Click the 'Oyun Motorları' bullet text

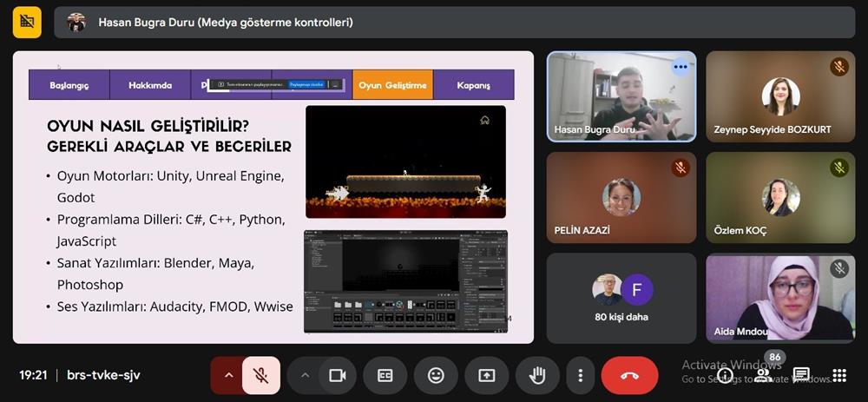click(170, 187)
